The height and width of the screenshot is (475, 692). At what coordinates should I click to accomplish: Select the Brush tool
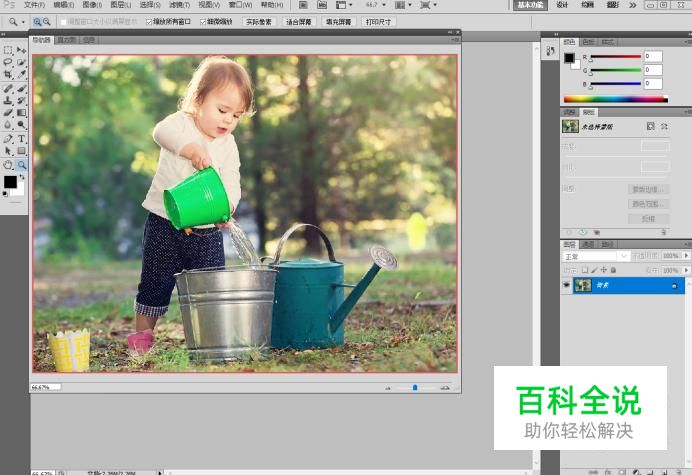coord(21,88)
